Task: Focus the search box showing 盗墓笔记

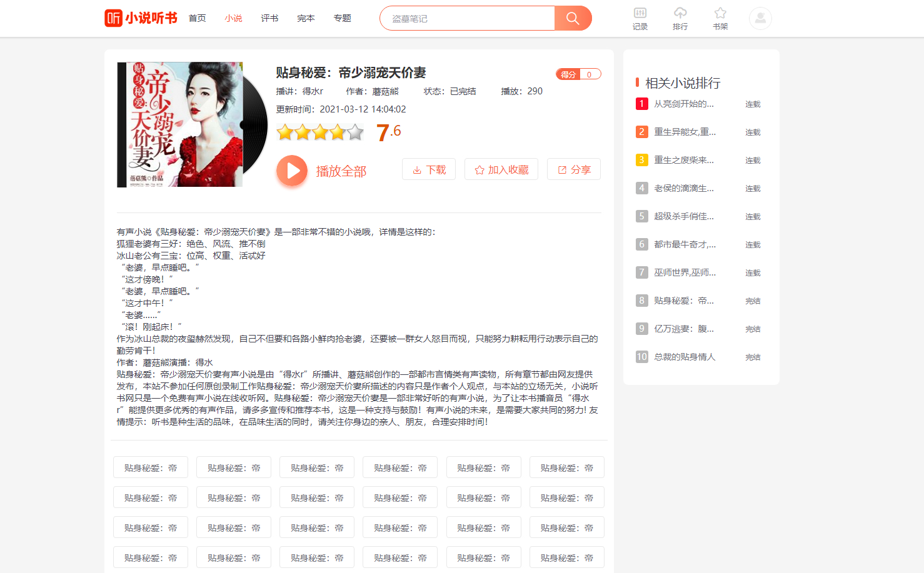Action: (x=468, y=18)
